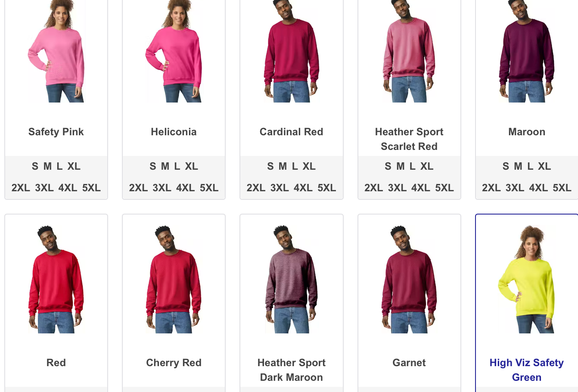Select size S under Heliconia
Image resolution: width=578 pixels, height=392 pixels.
[x=152, y=166]
